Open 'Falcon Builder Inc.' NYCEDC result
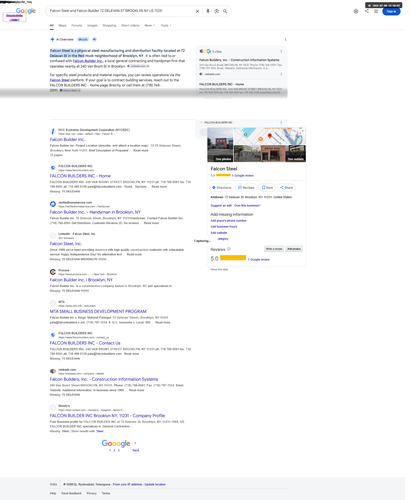410x500 pixels. 67,139
